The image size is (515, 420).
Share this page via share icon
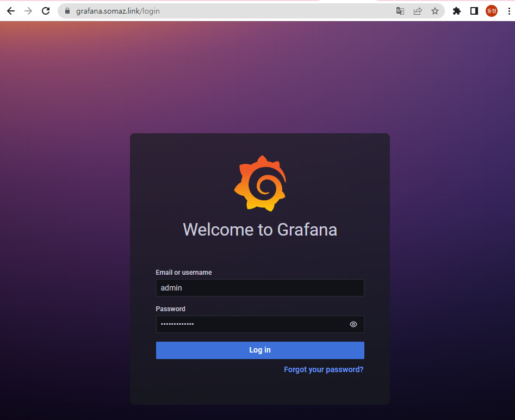point(418,11)
